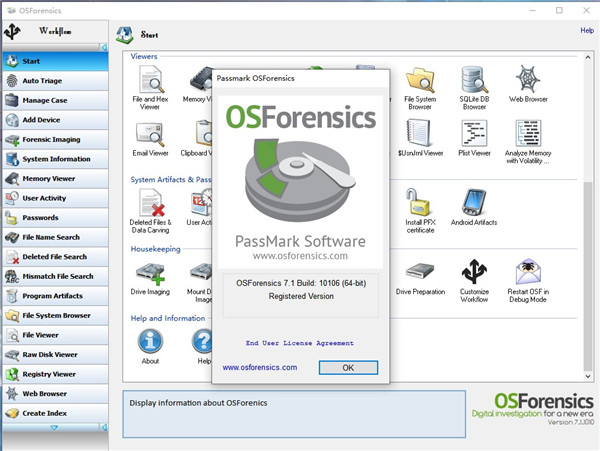Select Start in the workflow sidebar
The height and width of the screenshot is (451, 600).
55,61
